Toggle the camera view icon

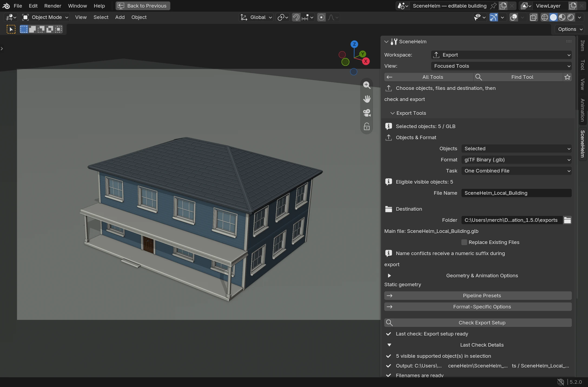(x=366, y=113)
